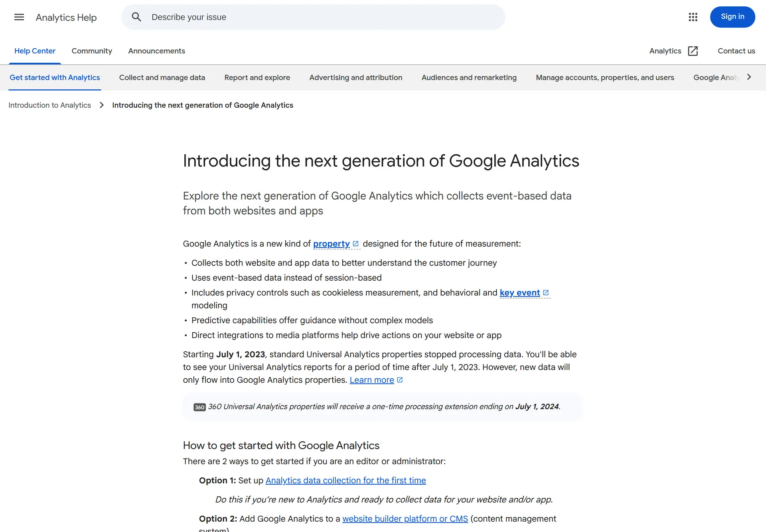Open Analytics data collection for first time
Screen dimensions: 766x532
click(345, 481)
